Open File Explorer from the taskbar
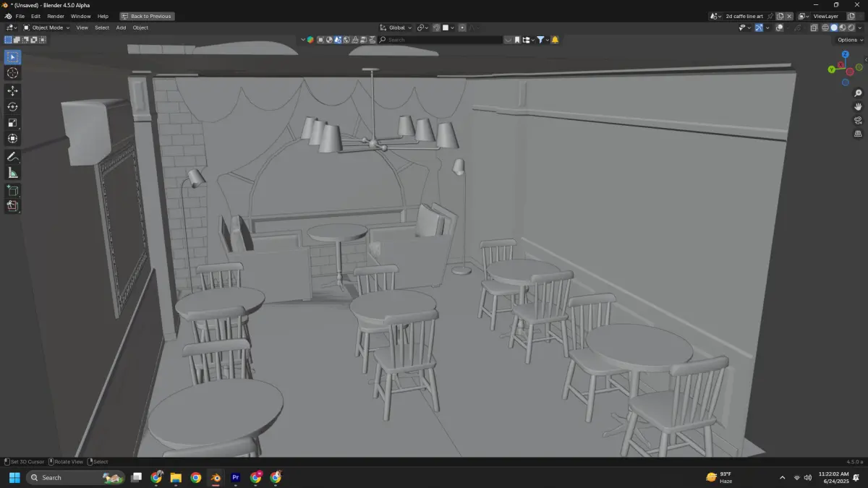The width and height of the screenshot is (868, 488). pyautogui.click(x=176, y=477)
